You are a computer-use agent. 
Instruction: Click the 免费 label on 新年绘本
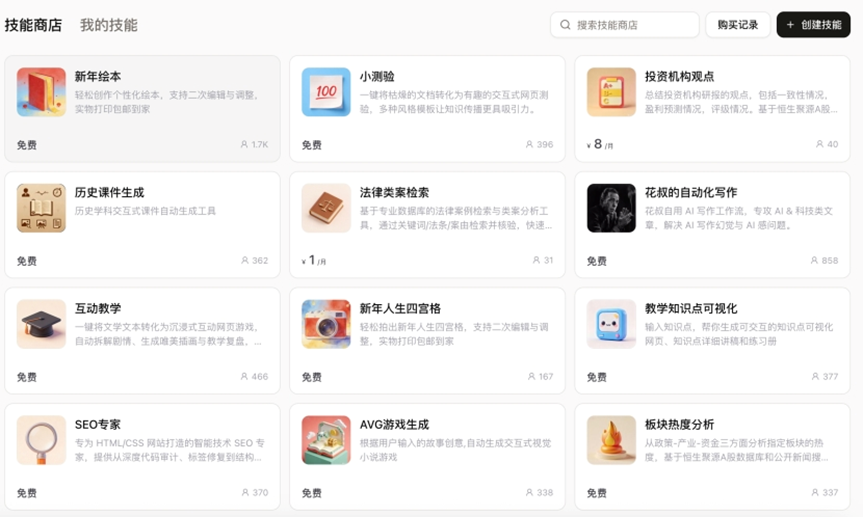click(26, 145)
